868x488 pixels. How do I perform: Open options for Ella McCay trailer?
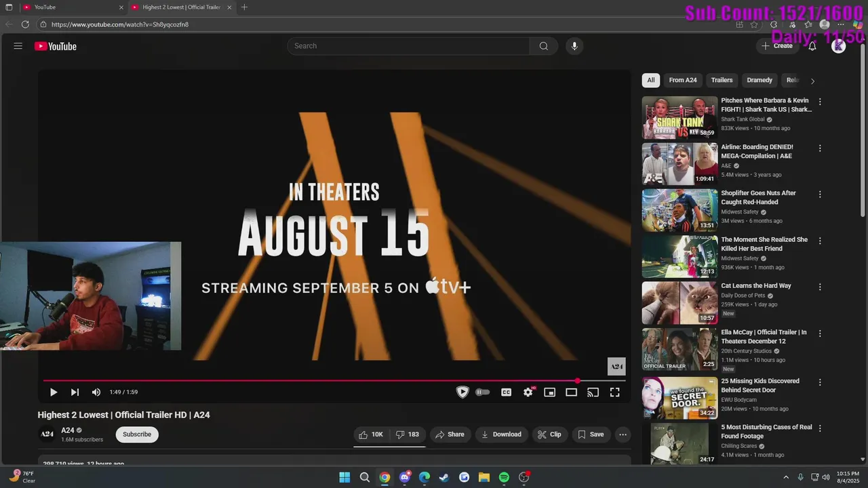[820, 333]
